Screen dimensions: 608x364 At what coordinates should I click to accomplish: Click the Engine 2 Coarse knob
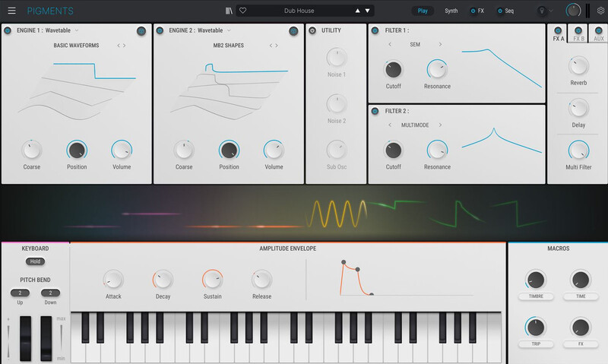[184, 150]
